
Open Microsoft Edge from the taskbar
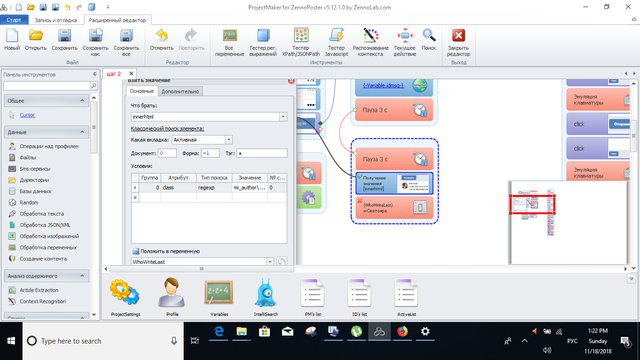219,331
